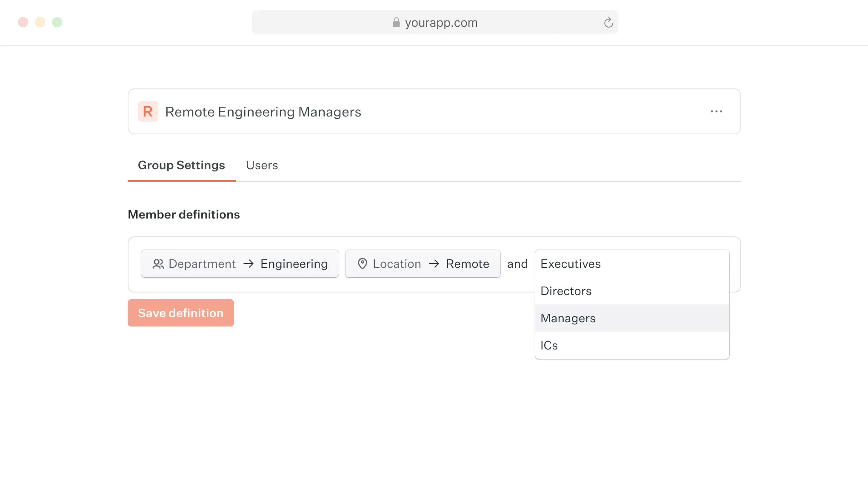Viewport: 868px width, 477px height.
Task: Click the Save definition button
Action: click(181, 313)
